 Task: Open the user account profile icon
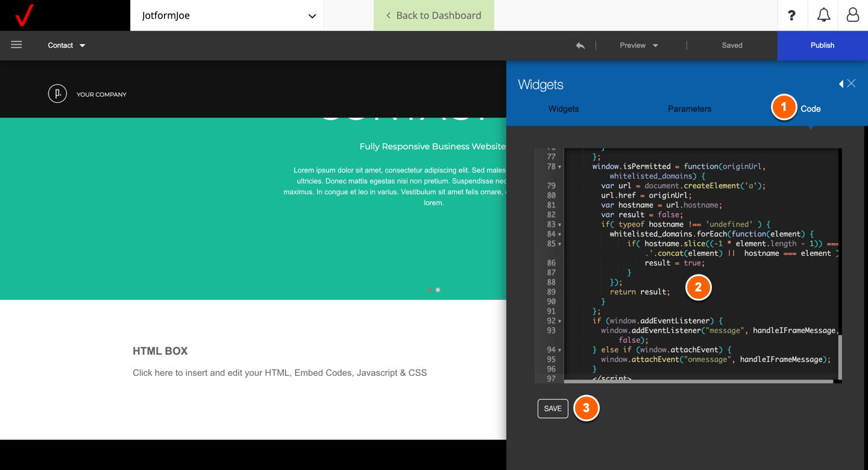coord(852,16)
